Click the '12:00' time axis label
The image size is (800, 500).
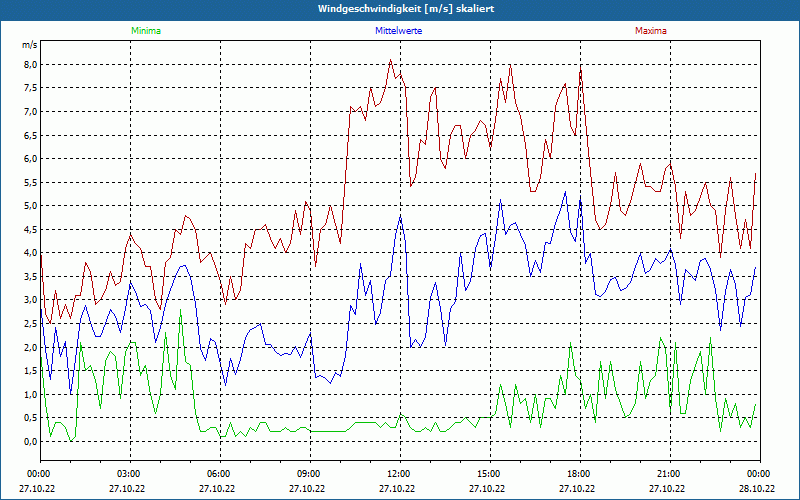399,474
